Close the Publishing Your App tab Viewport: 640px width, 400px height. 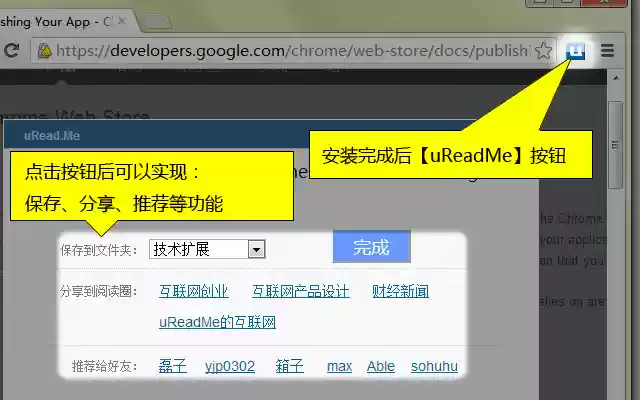pyautogui.click(x=122, y=21)
